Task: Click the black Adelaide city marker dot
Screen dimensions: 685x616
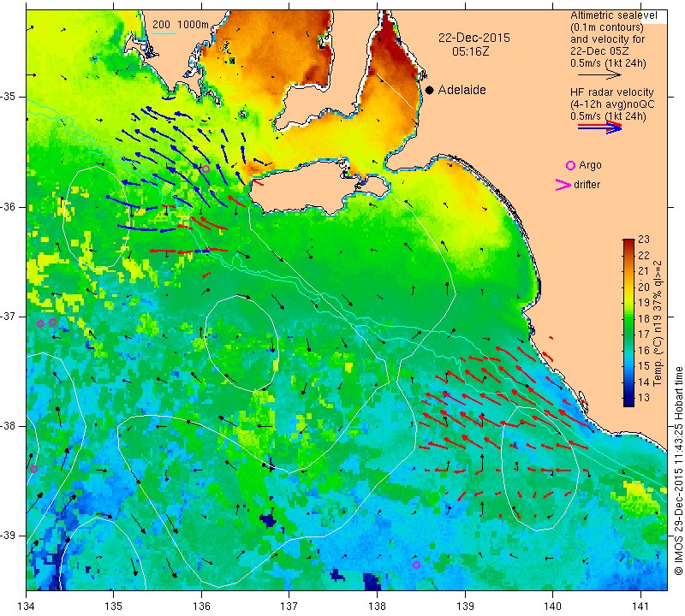Action: [x=430, y=90]
